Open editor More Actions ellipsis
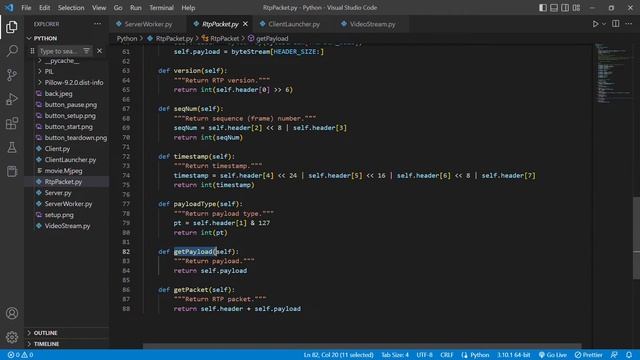Viewport: 640px width, 360px height. click(629, 24)
